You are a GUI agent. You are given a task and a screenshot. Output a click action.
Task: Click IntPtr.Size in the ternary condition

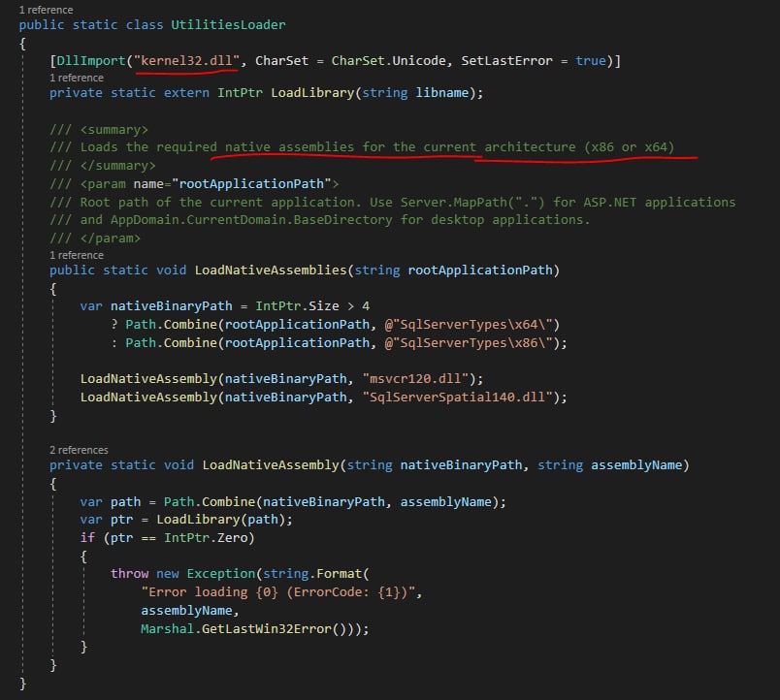pos(298,306)
